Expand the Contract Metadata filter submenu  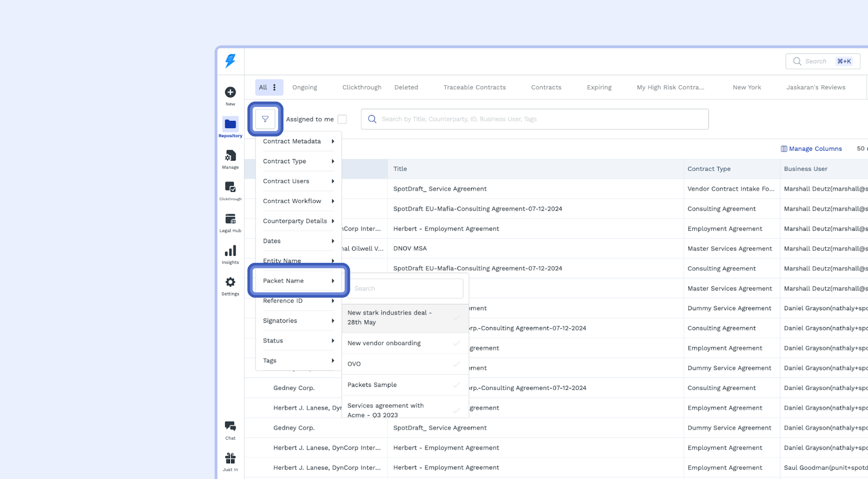click(x=298, y=142)
